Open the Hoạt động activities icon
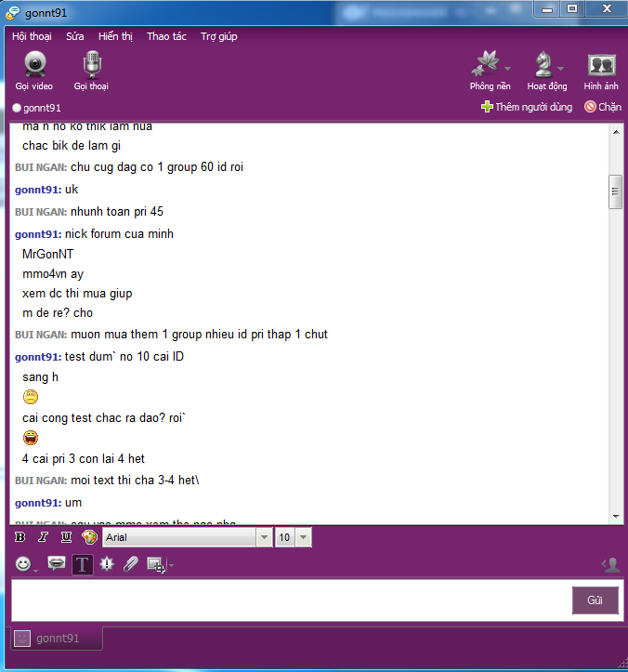 [x=547, y=71]
